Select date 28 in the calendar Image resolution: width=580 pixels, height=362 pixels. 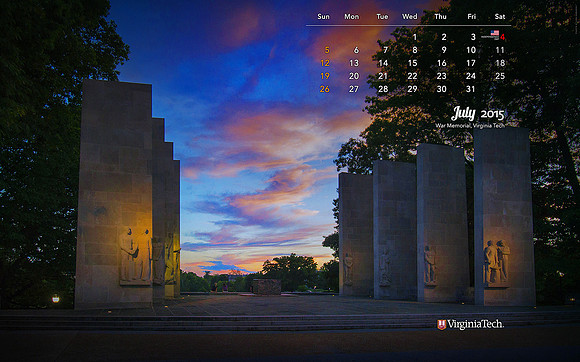pos(383,89)
